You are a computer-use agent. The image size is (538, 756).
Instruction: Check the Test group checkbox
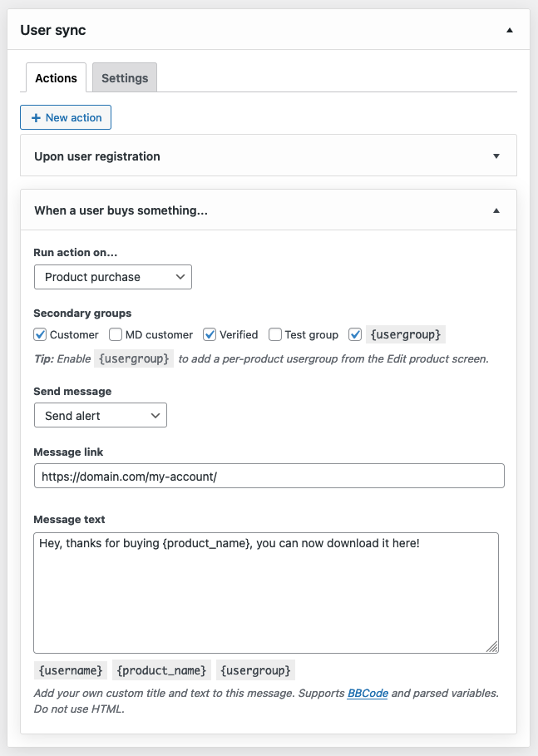click(x=275, y=334)
